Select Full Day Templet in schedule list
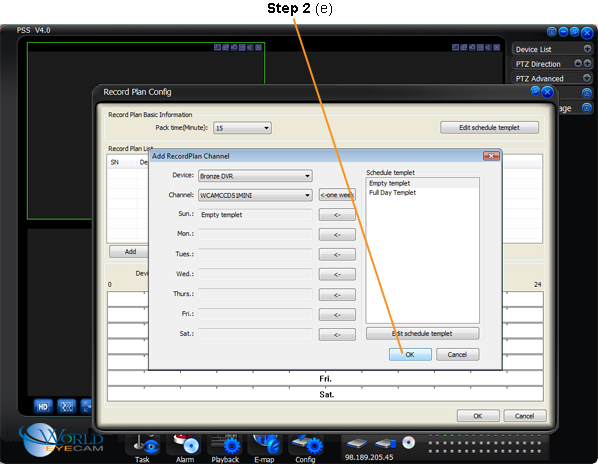Screen dimensions: 598x464 pyautogui.click(x=392, y=193)
